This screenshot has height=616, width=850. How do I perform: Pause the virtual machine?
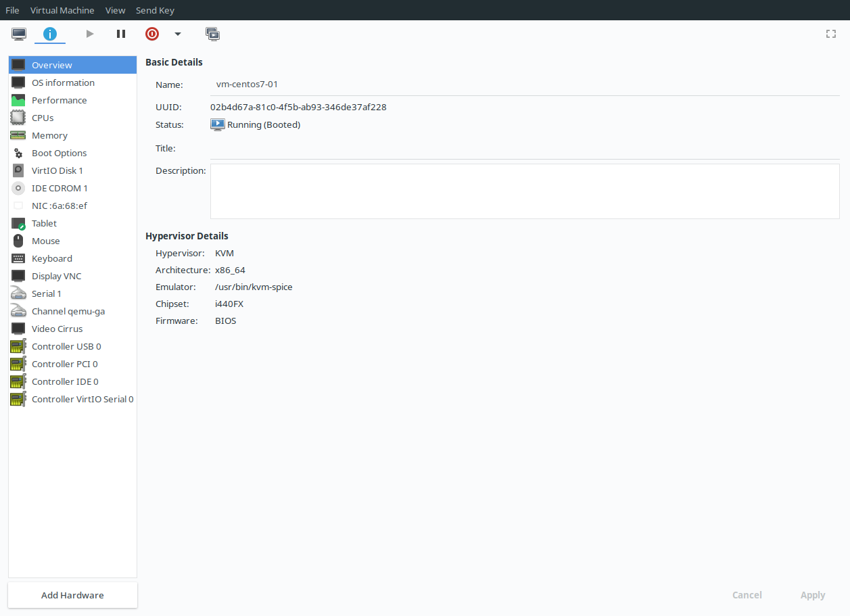[x=121, y=34]
